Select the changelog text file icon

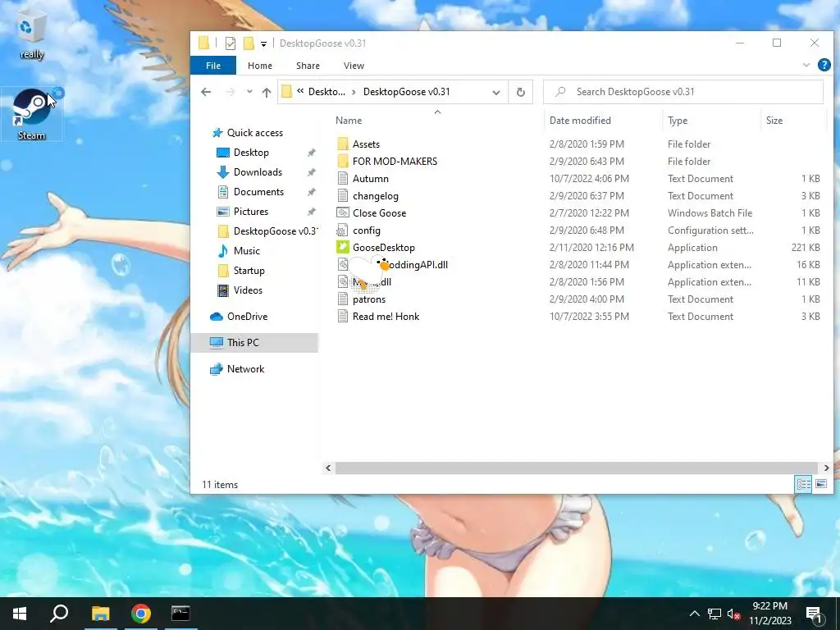[x=343, y=195]
